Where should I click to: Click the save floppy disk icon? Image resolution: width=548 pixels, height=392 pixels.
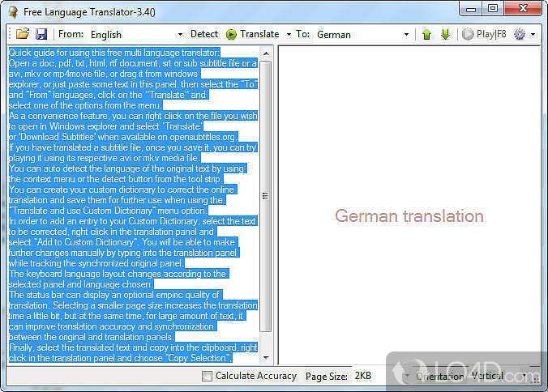pyautogui.click(x=41, y=34)
